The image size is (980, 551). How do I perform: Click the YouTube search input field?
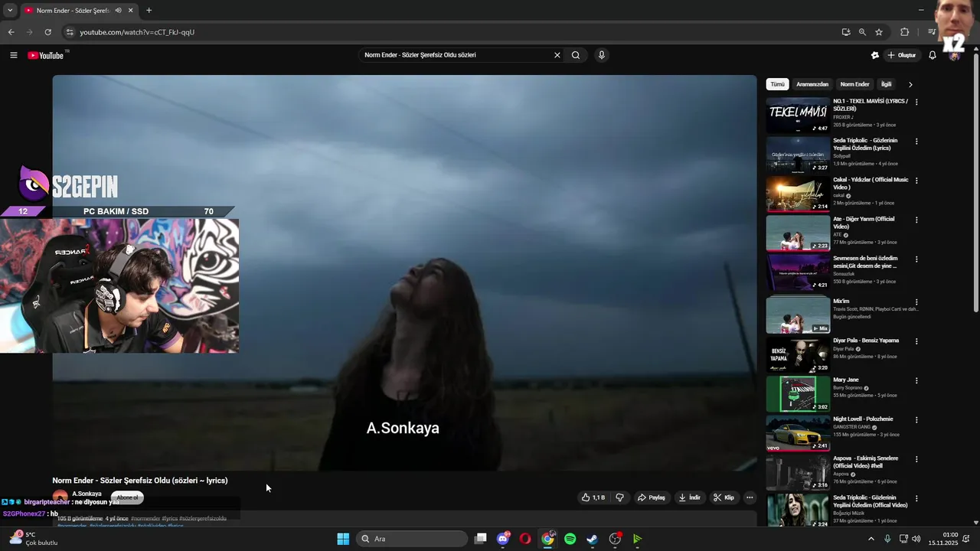(456, 55)
